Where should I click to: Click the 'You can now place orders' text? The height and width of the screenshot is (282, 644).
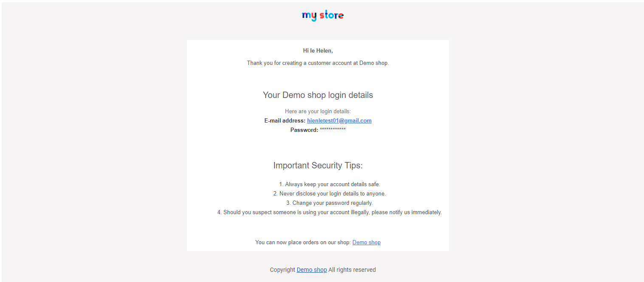(303, 243)
